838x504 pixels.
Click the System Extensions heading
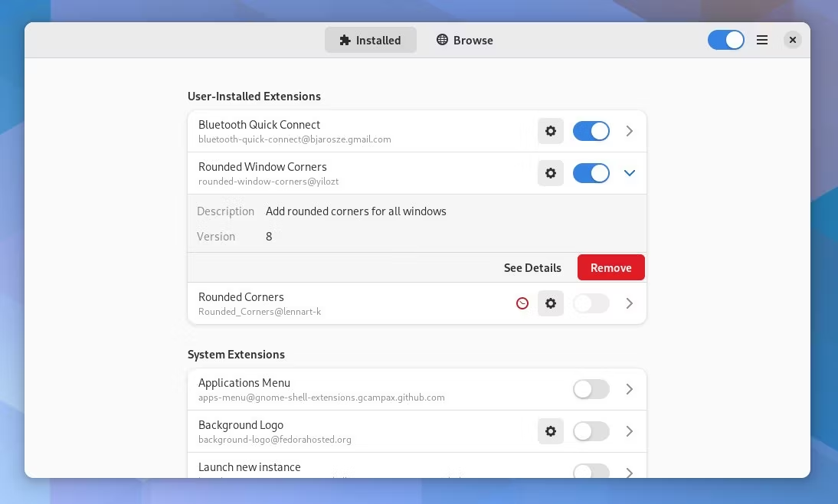point(236,355)
